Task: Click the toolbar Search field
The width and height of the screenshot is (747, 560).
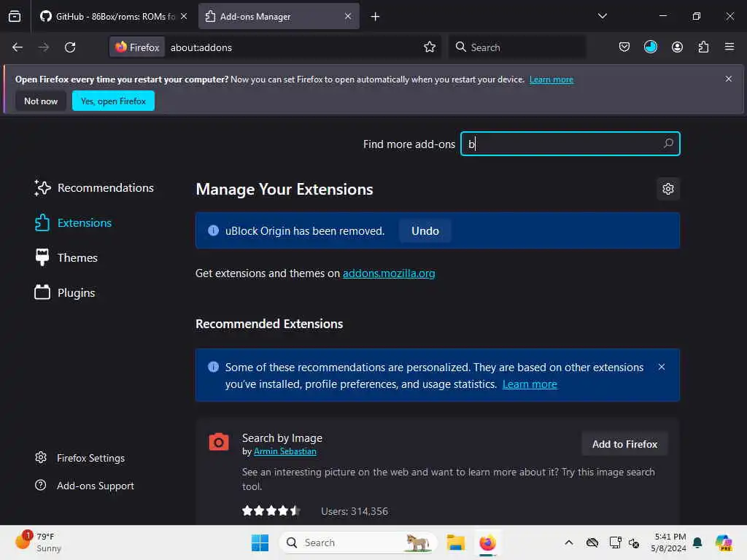Action: click(517, 47)
